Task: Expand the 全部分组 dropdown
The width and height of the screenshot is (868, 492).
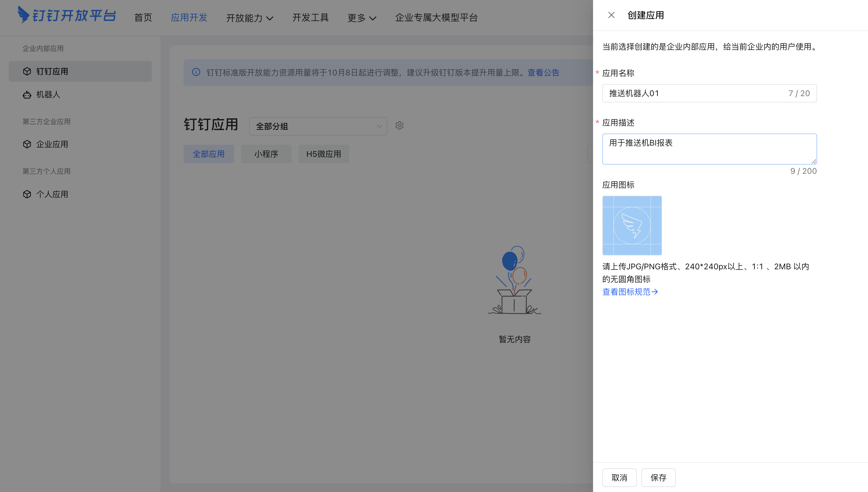Action: pos(318,126)
